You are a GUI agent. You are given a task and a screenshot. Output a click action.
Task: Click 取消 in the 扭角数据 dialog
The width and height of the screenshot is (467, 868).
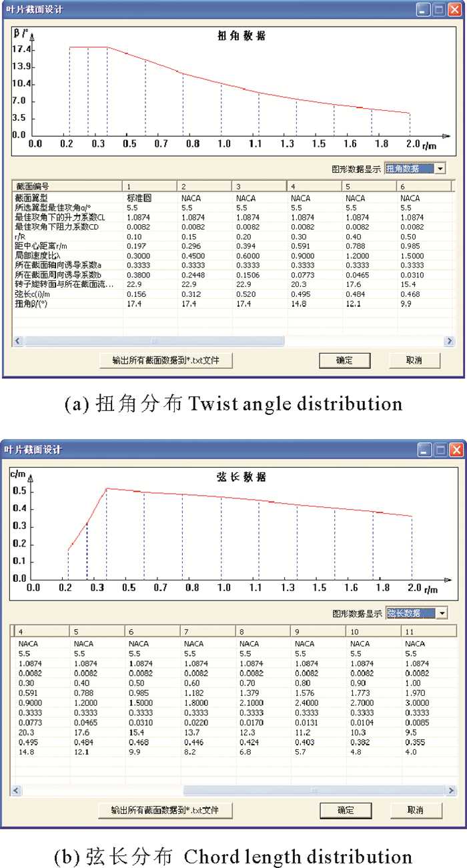coord(414,360)
